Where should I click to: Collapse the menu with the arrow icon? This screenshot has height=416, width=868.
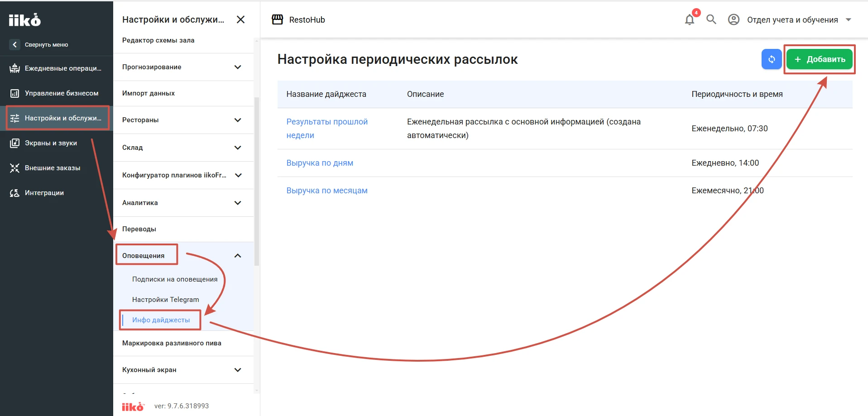14,44
